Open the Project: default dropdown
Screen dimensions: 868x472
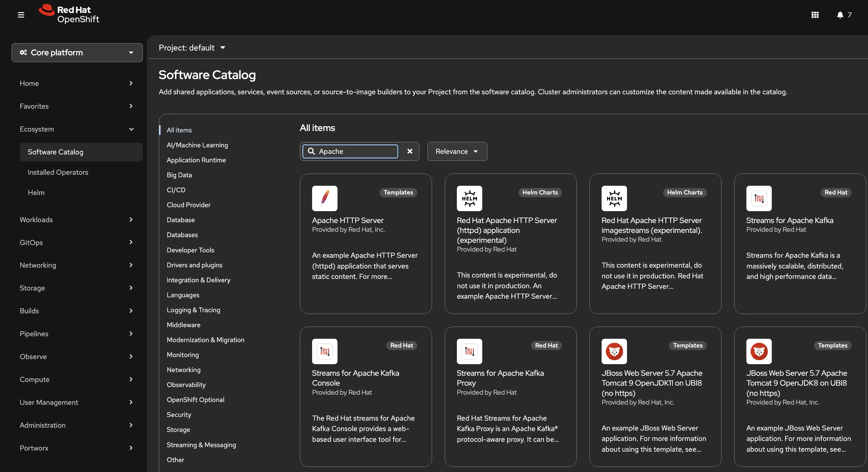point(192,47)
